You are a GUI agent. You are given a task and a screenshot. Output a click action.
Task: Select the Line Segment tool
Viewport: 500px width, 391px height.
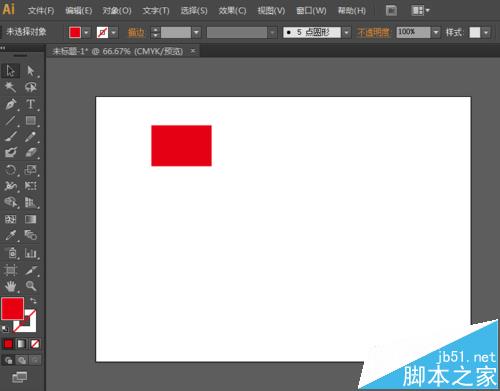[10, 120]
